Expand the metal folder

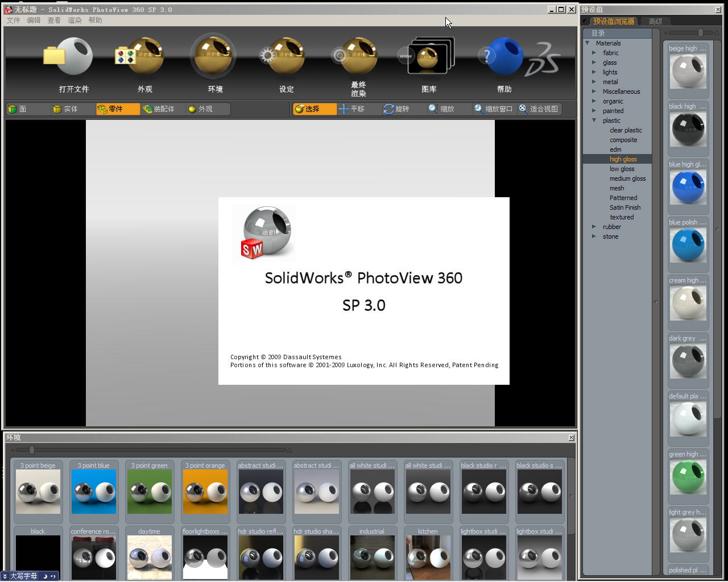click(594, 82)
